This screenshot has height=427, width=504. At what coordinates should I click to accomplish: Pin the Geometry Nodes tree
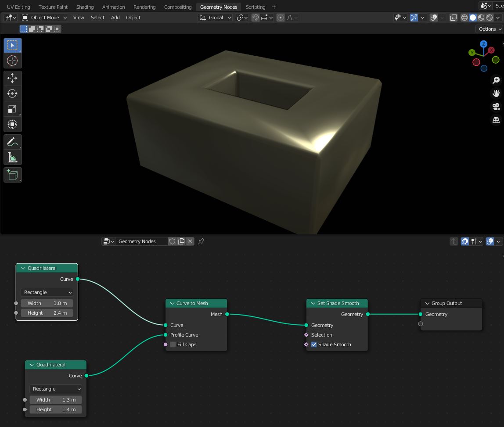pyautogui.click(x=201, y=241)
